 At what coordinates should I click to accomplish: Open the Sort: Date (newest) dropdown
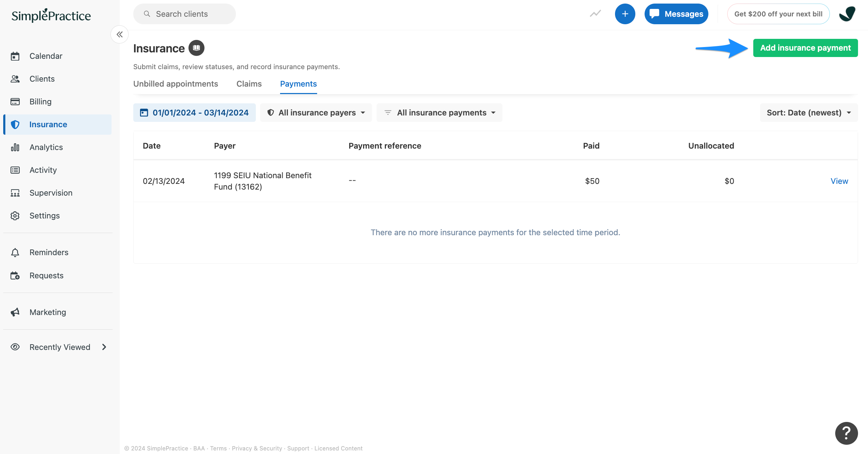coord(809,113)
